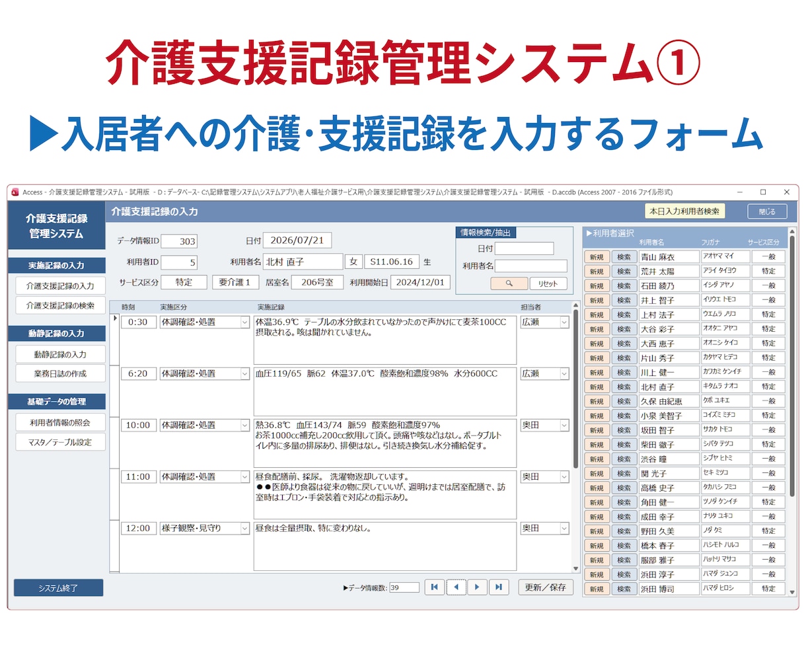Open 実施区分 dropdown for the 0:30 row
806x672 pixels.
pyautogui.click(x=244, y=322)
